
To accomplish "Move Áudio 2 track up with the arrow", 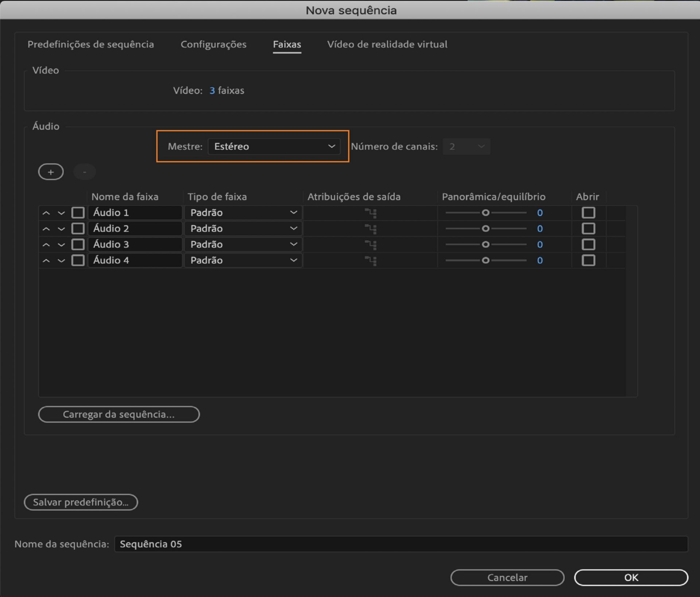I will (x=46, y=229).
